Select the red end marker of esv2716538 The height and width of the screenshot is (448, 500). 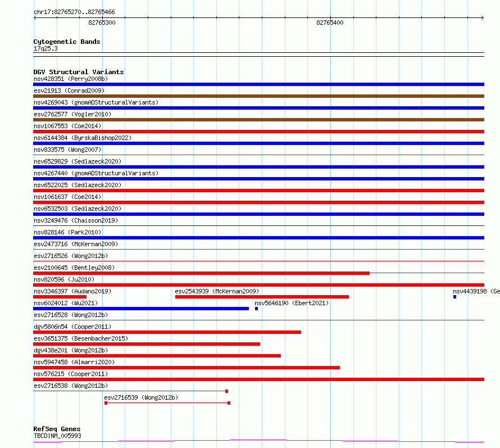coord(227,391)
